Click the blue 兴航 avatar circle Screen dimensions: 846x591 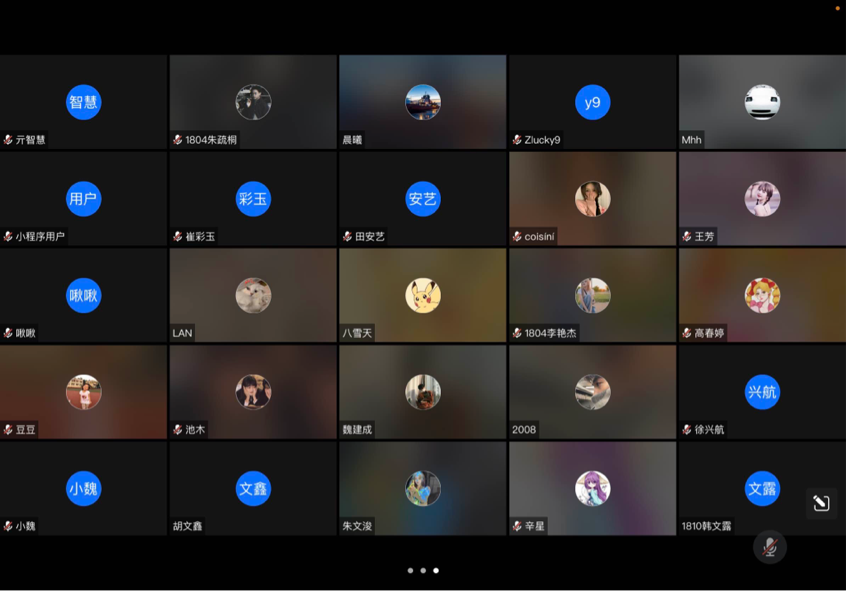762,392
